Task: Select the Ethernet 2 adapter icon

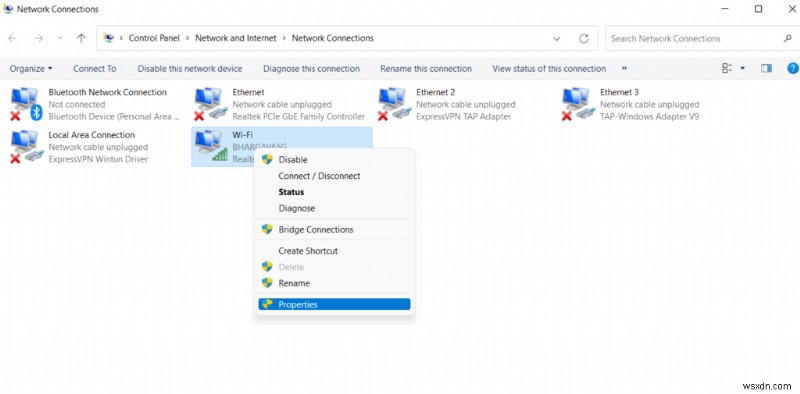Action: [x=394, y=104]
